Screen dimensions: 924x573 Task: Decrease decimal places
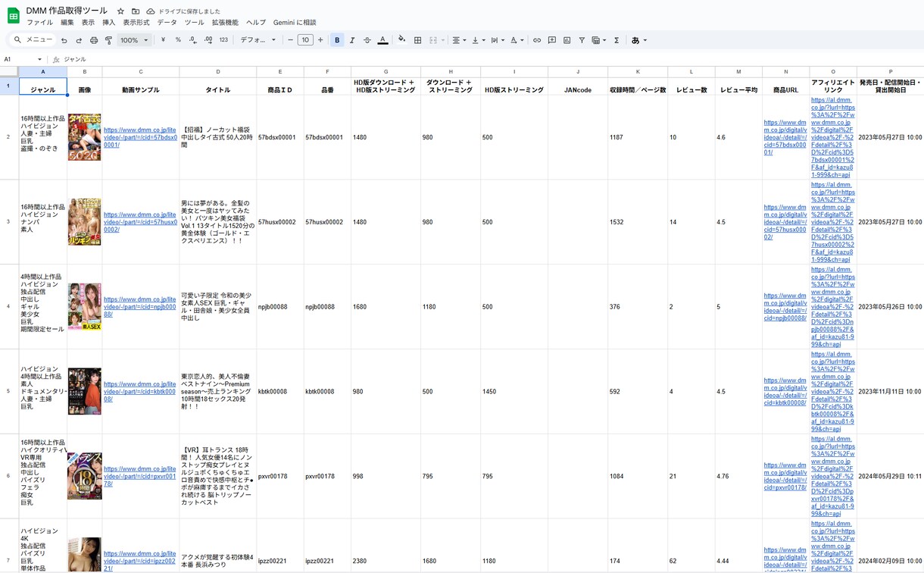(193, 40)
